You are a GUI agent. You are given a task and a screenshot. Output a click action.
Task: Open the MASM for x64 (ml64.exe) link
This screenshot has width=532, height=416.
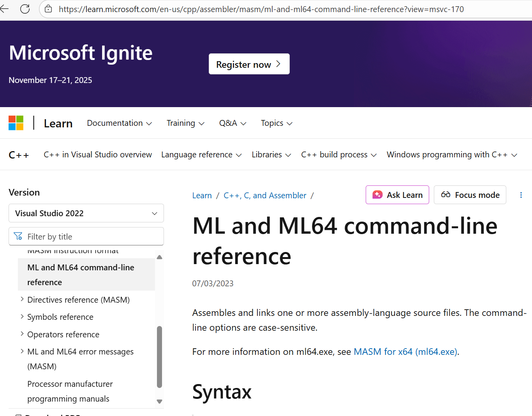click(405, 352)
